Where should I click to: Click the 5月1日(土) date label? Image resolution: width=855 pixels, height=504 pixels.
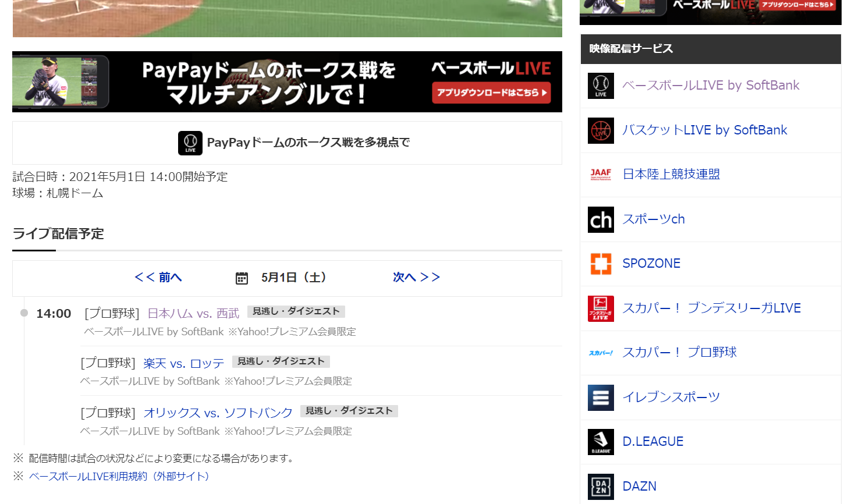(293, 278)
